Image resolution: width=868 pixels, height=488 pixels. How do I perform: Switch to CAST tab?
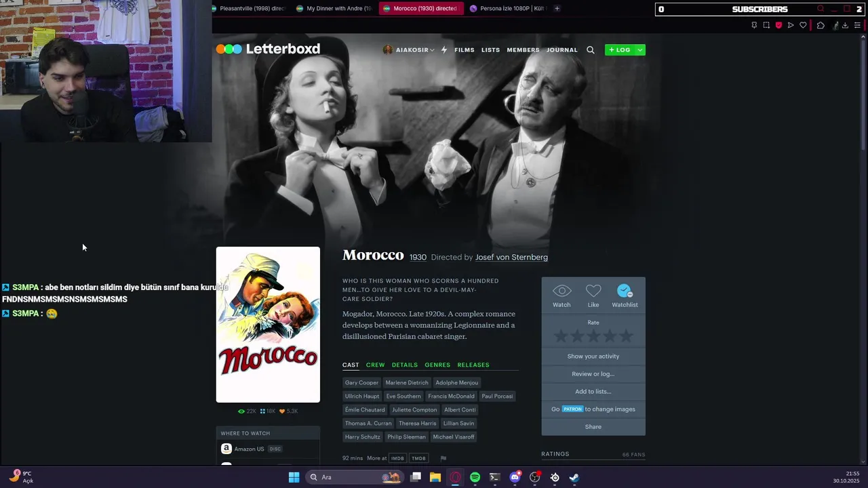tap(351, 365)
